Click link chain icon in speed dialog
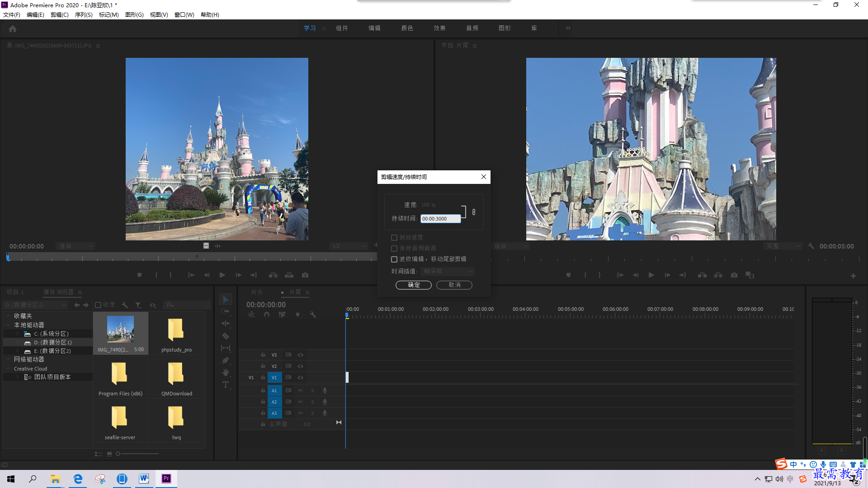868x488 pixels. click(x=473, y=212)
